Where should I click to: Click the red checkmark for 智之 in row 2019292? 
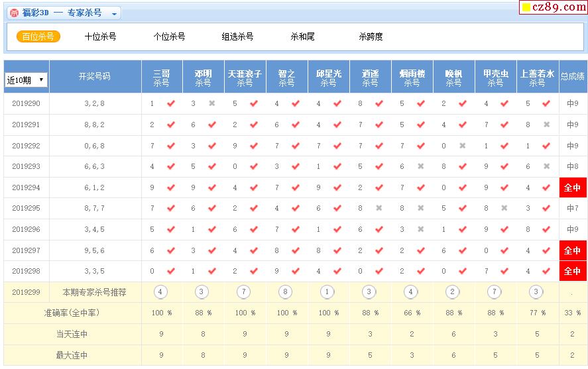point(296,146)
